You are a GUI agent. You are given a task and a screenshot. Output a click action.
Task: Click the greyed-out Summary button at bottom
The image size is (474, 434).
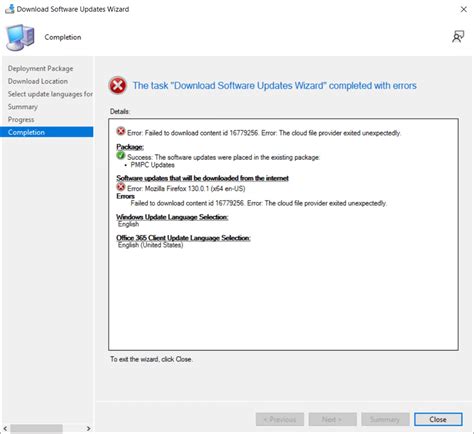385,419
